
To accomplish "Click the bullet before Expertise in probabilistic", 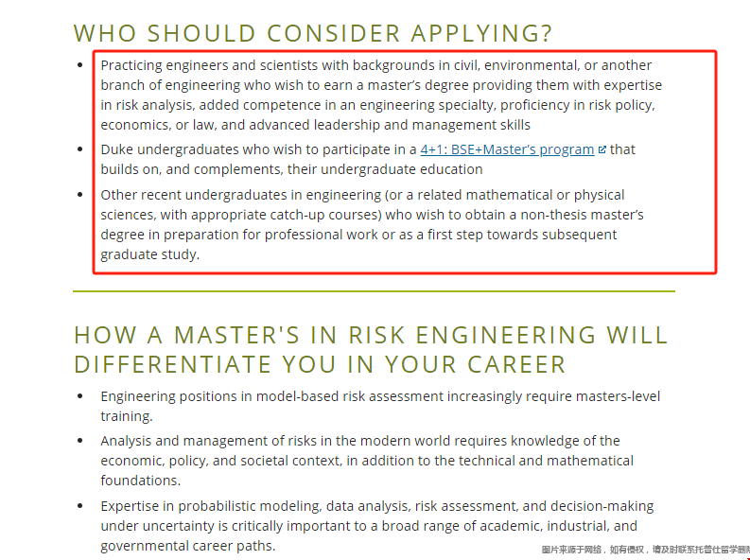I will (x=79, y=505).
